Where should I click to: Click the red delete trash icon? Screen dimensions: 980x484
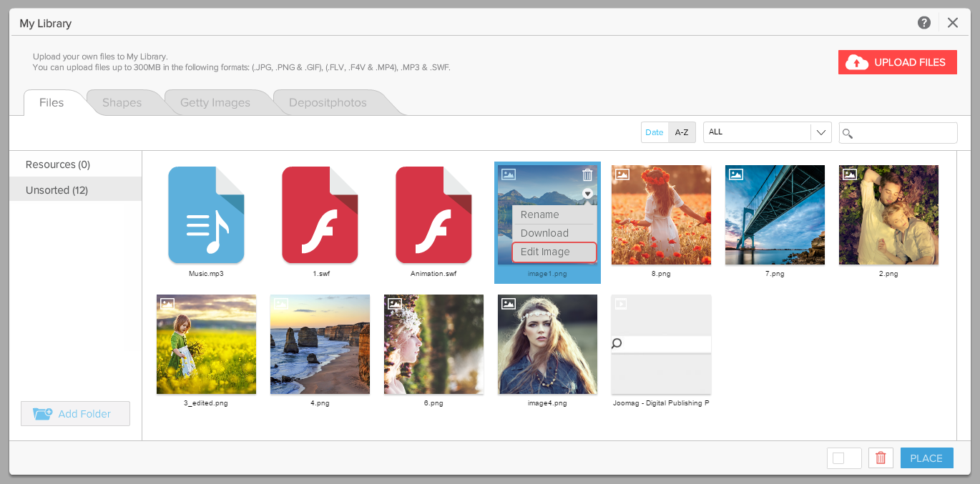(881, 458)
